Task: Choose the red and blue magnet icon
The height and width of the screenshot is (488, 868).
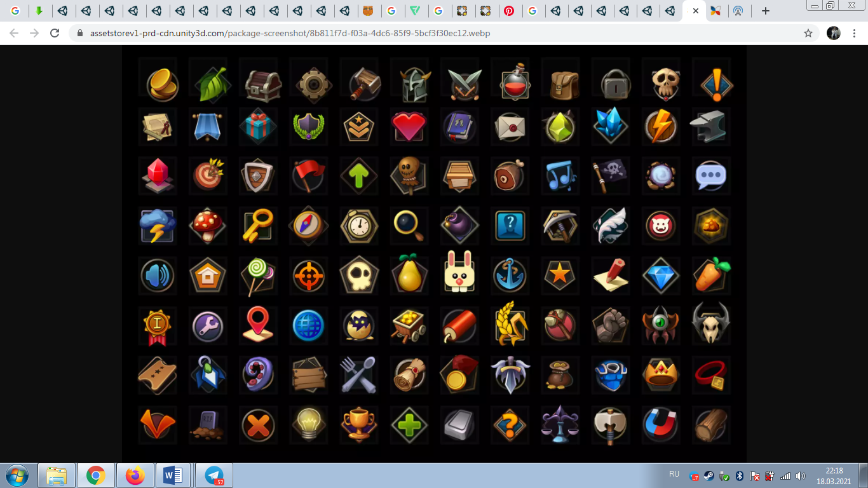Action: click(660, 424)
